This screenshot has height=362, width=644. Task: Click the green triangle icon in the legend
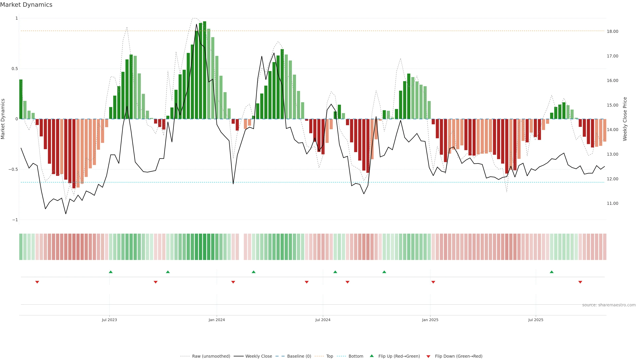[372, 356]
